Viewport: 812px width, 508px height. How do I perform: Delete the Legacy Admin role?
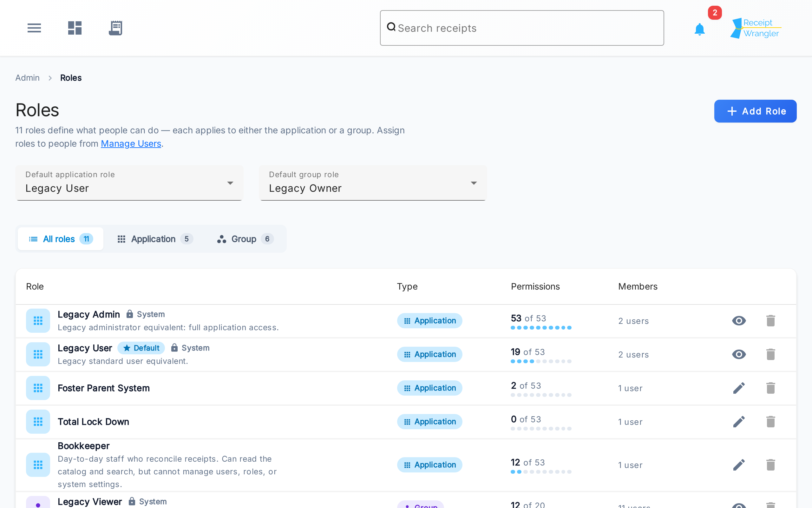click(771, 321)
